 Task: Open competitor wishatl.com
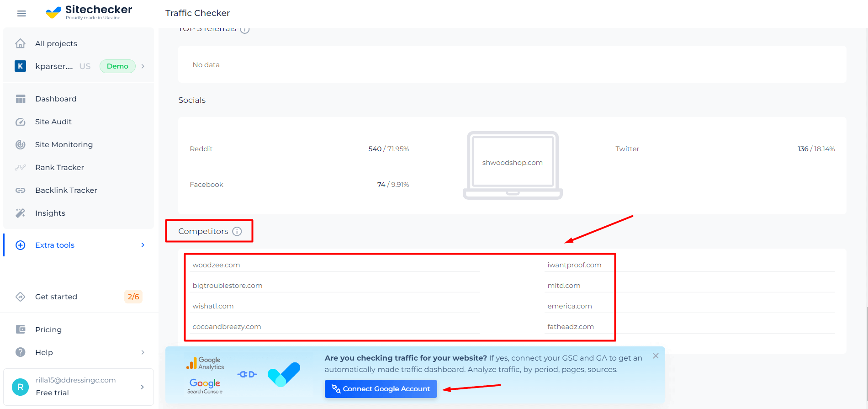(213, 306)
